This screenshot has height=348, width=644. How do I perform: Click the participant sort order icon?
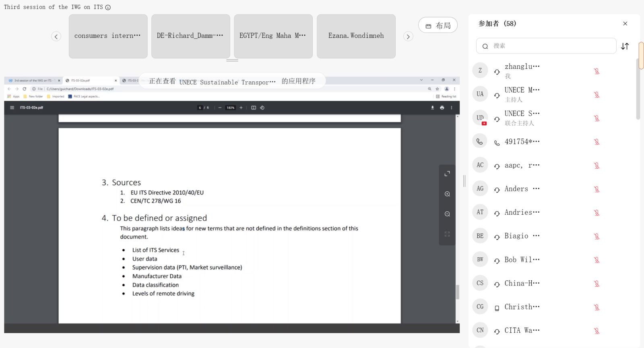625,46
